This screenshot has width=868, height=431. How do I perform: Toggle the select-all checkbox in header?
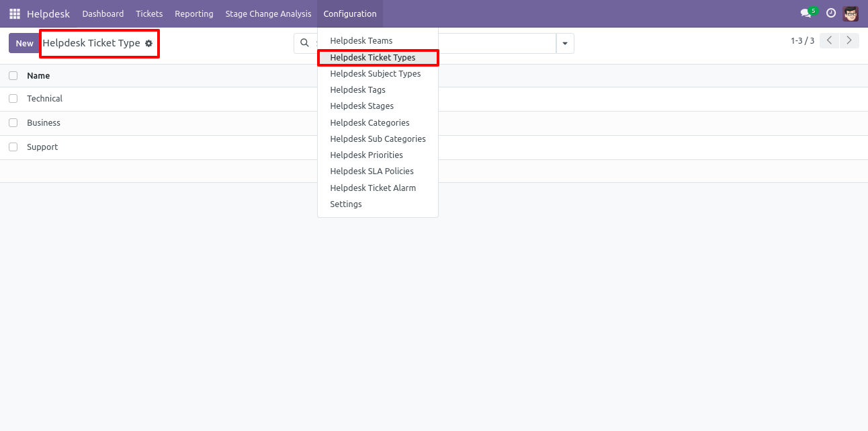13,75
